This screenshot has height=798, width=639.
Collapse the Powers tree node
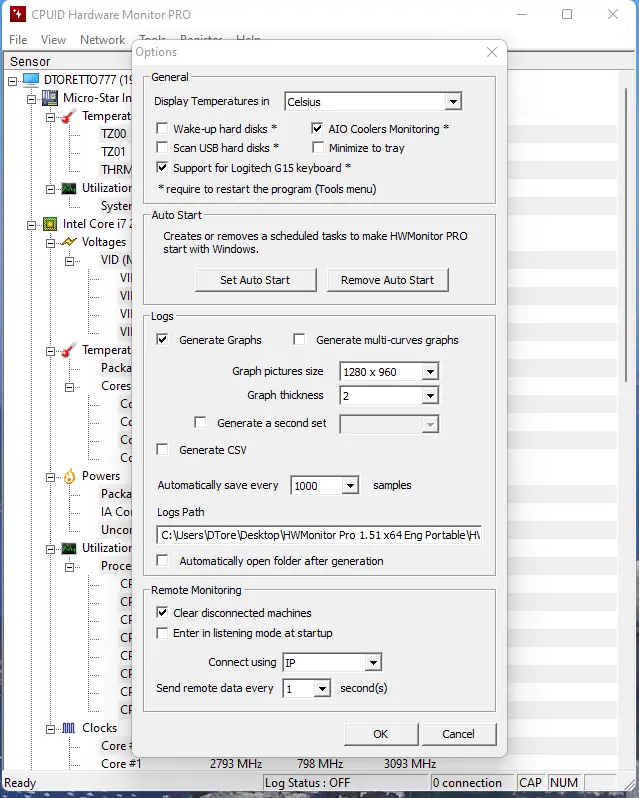[50, 477]
